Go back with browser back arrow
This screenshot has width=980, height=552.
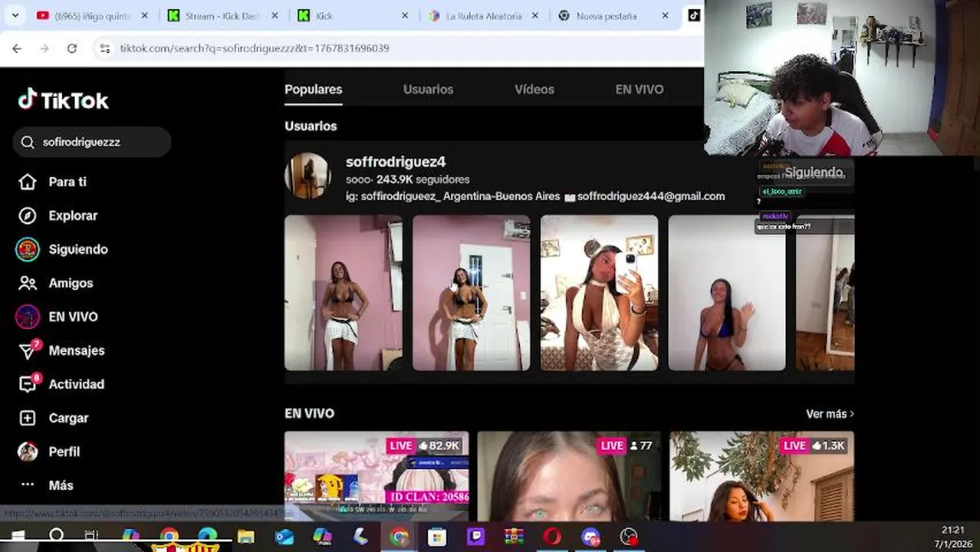point(17,48)
